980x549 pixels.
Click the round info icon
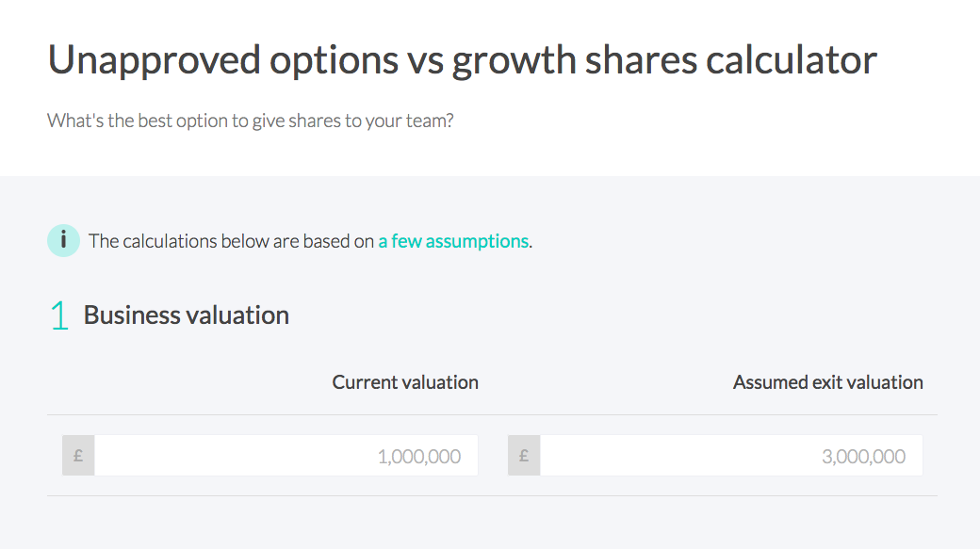pos(63,240)
